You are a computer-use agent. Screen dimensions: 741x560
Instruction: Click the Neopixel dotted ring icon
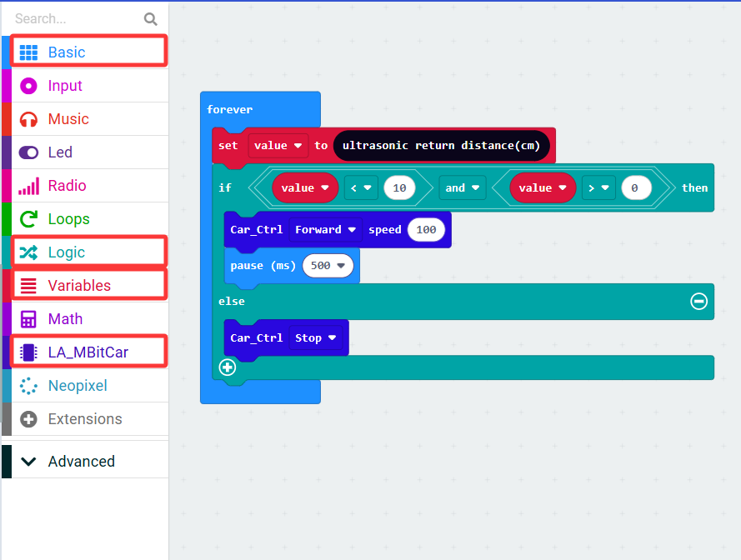(x=28, y=386)
